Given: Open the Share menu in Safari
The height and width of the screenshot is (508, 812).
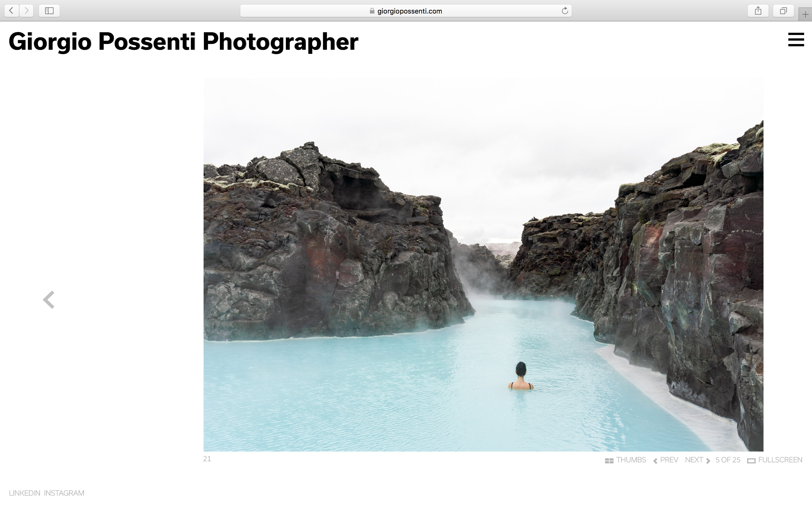Looking at the screenshot, I should 758,11.
